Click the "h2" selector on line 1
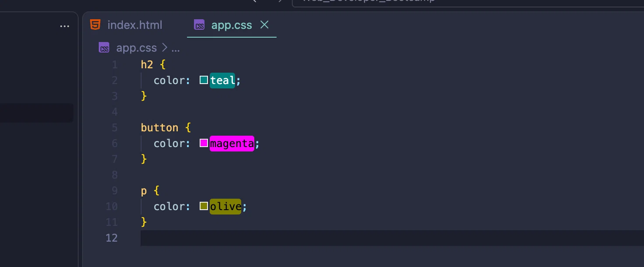 pyautogui.click(x=147, y=64)
